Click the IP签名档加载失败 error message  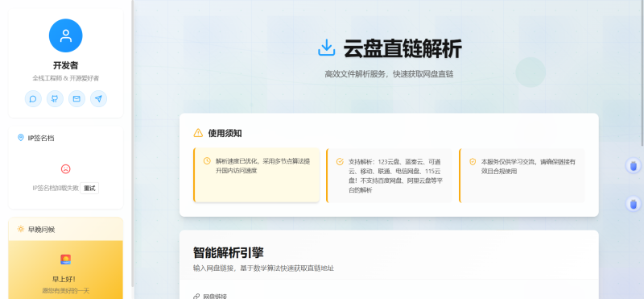pos(56,188)
